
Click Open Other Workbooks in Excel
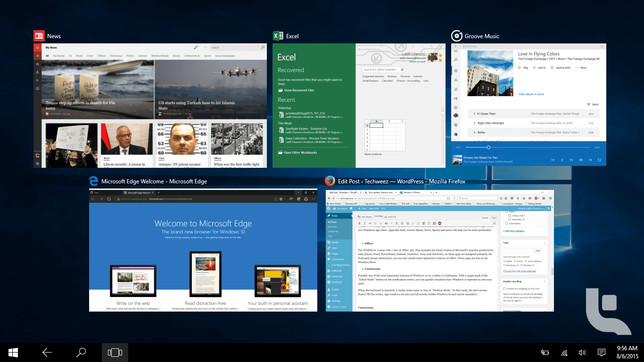pyautogui.click(x=297, y=152)
